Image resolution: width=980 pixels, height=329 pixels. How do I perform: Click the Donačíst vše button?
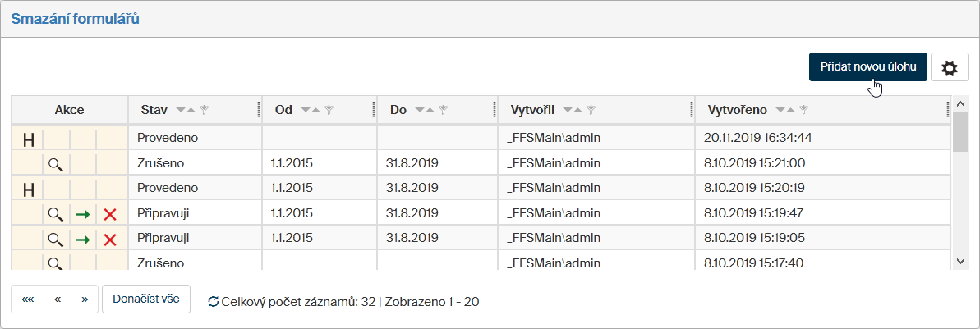click(x=146, y=299)
